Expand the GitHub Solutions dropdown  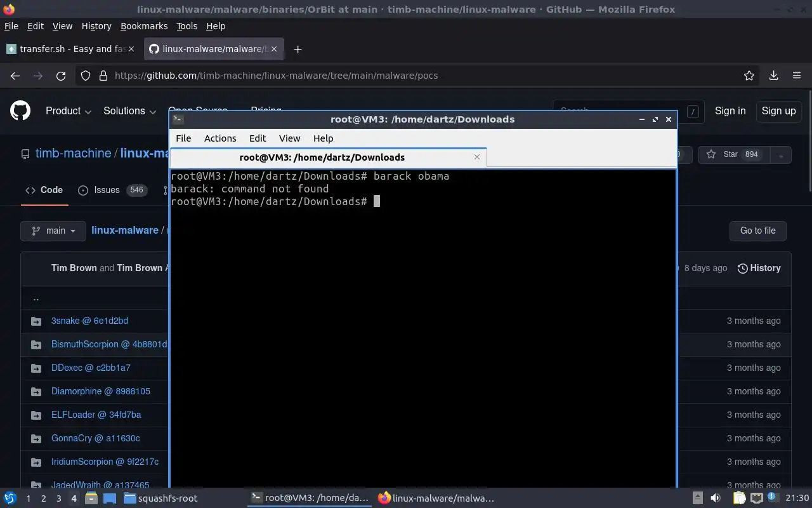click(130, 111)
